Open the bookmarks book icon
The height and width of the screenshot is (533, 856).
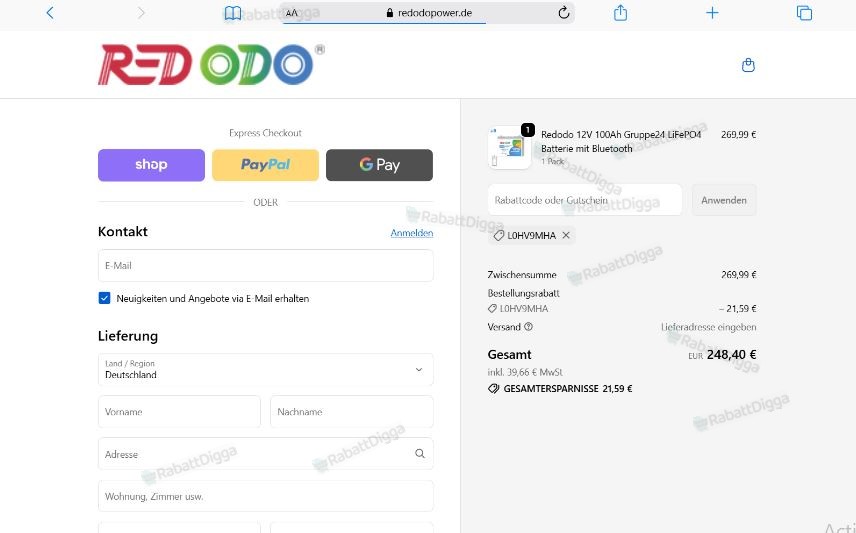coord(233,13)
